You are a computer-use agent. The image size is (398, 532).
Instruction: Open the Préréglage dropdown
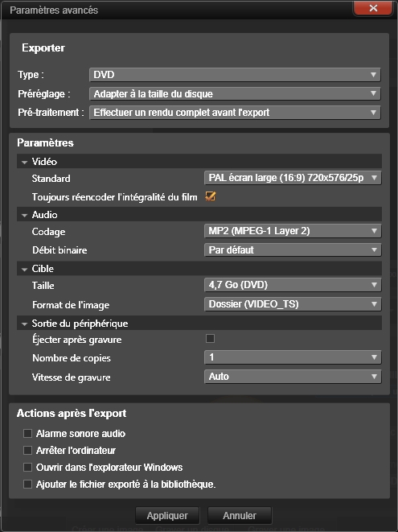coord(235,93)
